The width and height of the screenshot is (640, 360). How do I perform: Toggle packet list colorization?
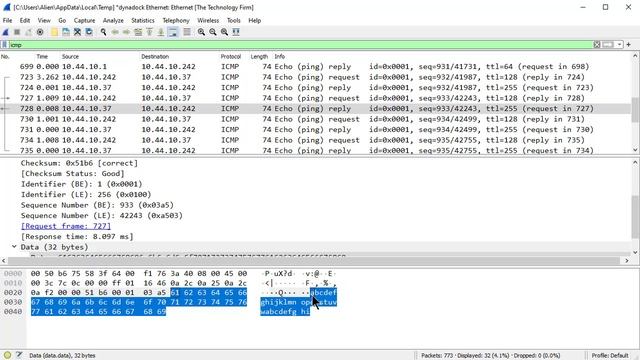point(187,32)
